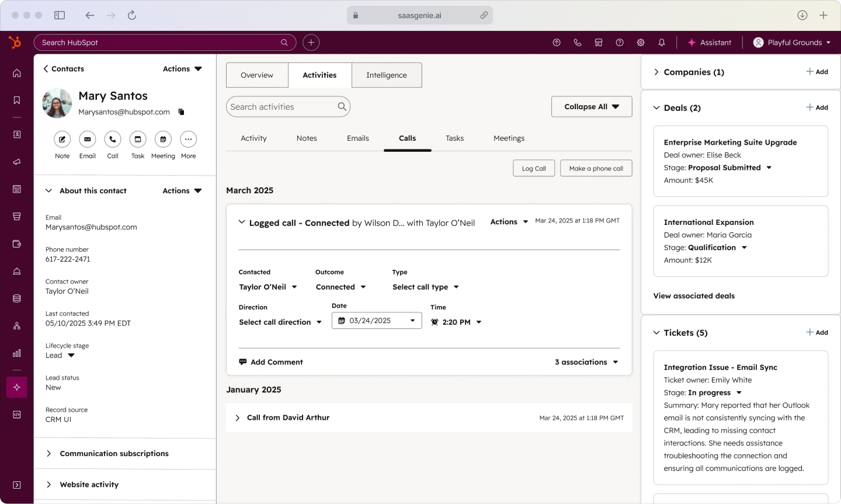The height and width of the screenshot is (504, 841).
Task: Click the Call action icon under contact name
Action: (x=113, y=139)
